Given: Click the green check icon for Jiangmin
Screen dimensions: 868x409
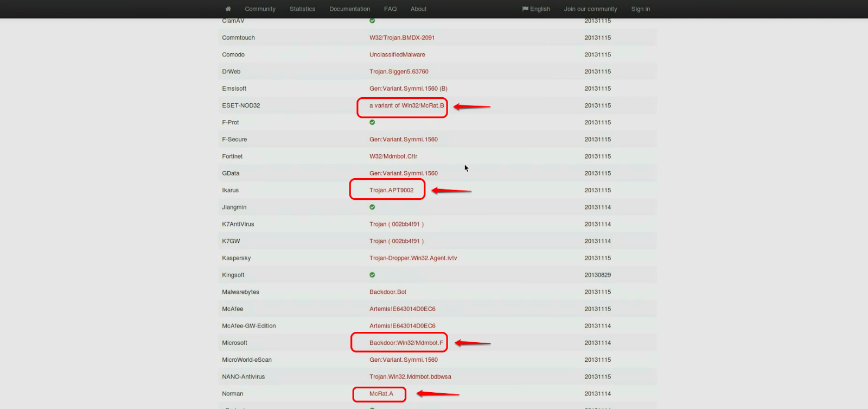Looking at the screenshot, I should click(x=372, y=207).
